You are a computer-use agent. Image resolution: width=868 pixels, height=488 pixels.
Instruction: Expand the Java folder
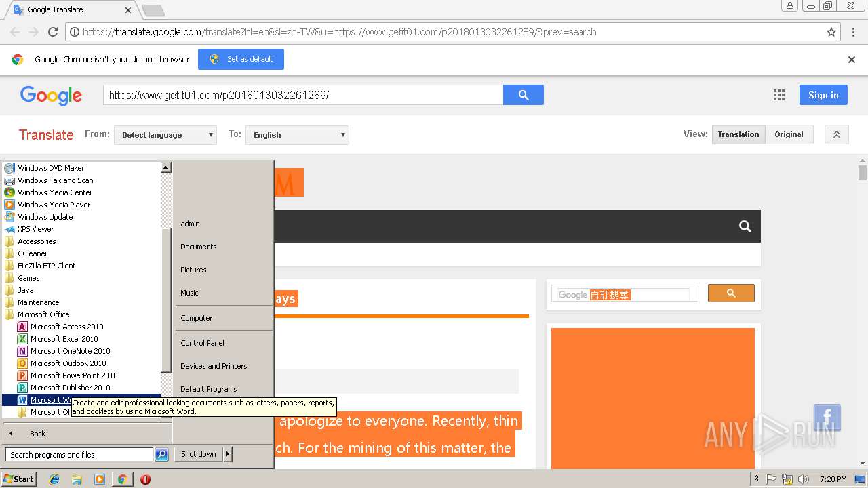pyautogui.click(x=25, y=290)
